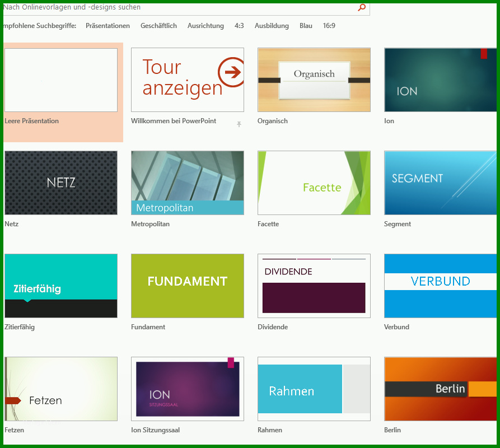Click the Berlin caption below thumbnail

392,430
